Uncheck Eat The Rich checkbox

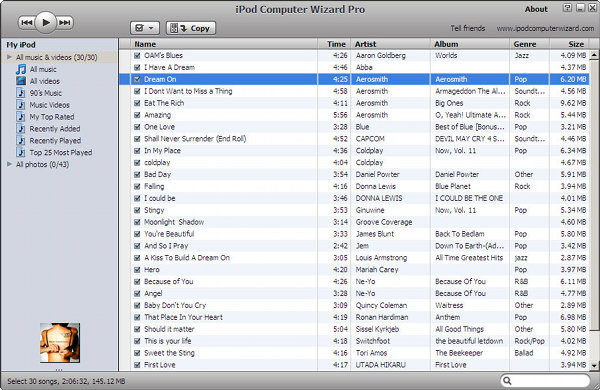click(137, 103)
